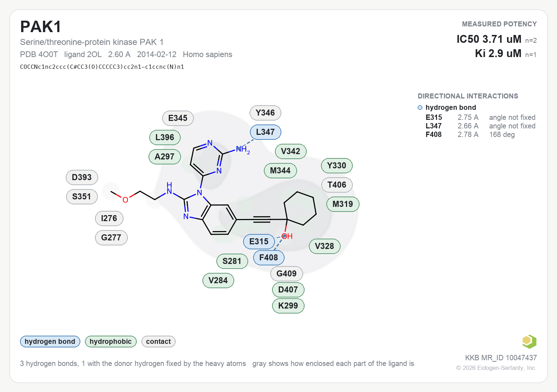
Task: Click the NH2 group on the ligand
Action: point(243,149)
